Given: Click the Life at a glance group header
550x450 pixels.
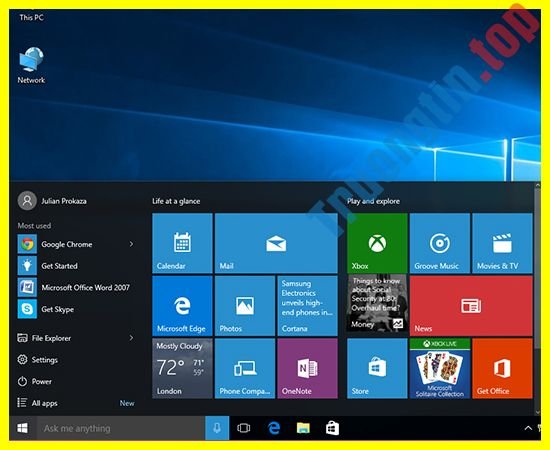Looking at the screenshot, I should [x=176, y=201].
